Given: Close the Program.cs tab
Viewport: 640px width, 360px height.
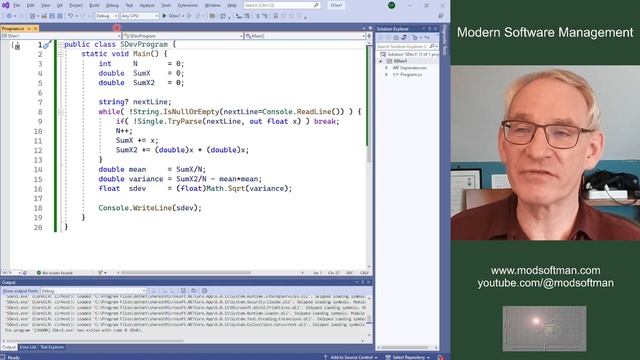Looking at the screenshot, I should pos(36,29).
